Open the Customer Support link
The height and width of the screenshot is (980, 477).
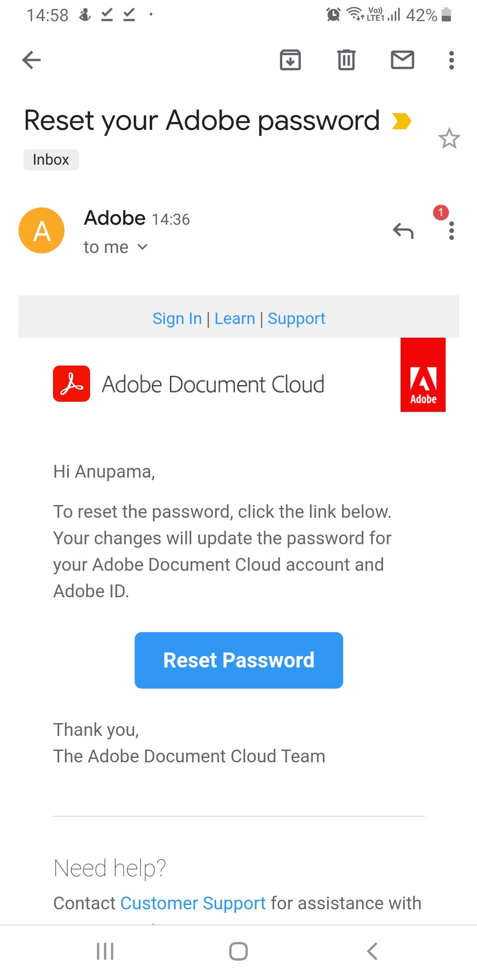[x=193, y=903]
